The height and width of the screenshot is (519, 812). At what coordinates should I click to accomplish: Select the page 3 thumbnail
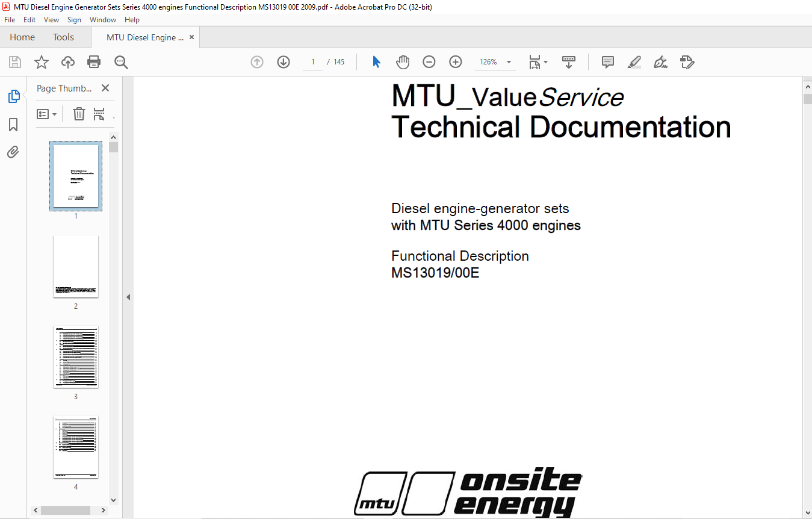[x=76, y=356]
